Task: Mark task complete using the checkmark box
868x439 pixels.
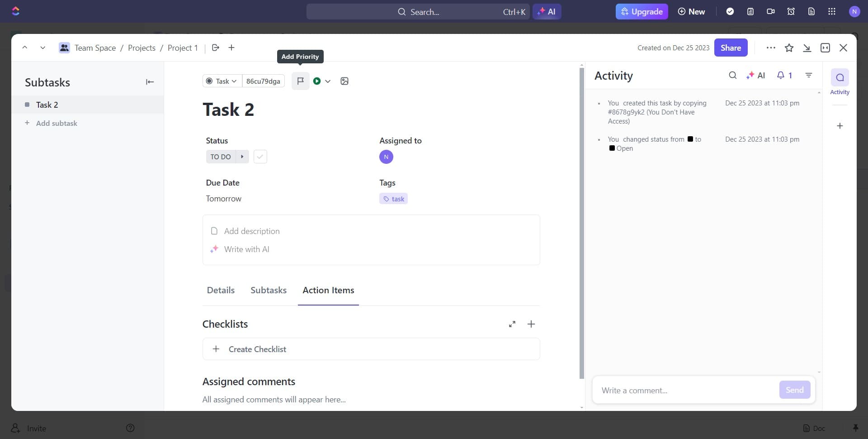Action: (x=260, y=157)
